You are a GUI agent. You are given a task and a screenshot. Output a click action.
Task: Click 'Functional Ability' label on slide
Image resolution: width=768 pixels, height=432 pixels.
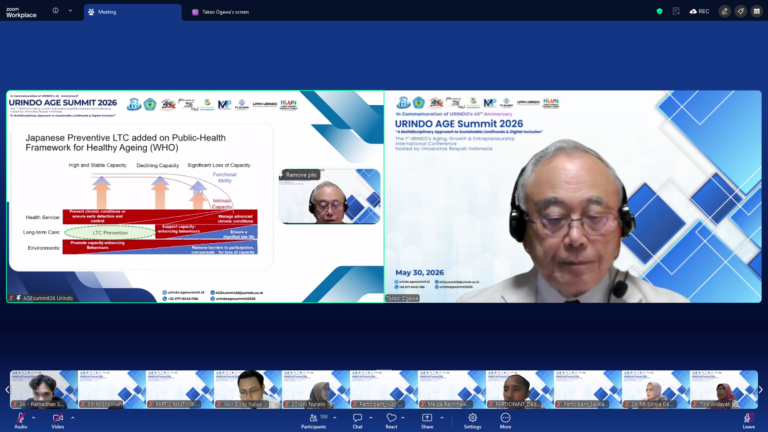(224, 177)
